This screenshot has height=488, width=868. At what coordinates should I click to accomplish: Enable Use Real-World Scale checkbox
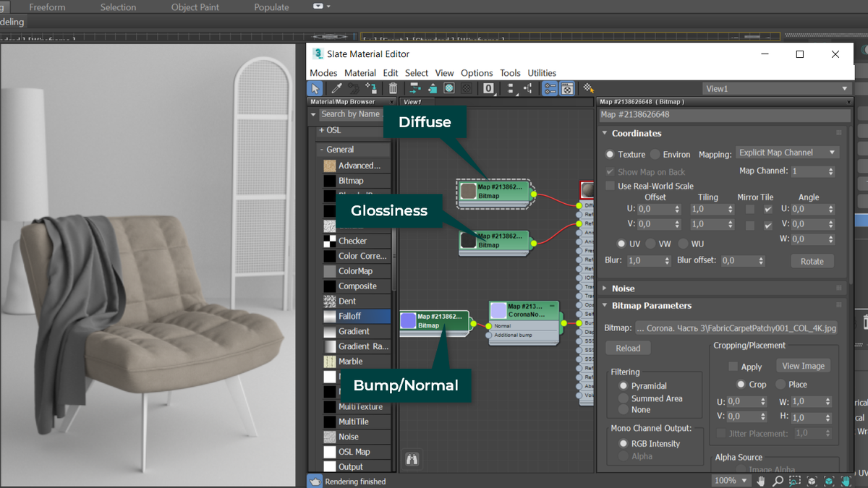pyautogui.click(x=610, y=186)
